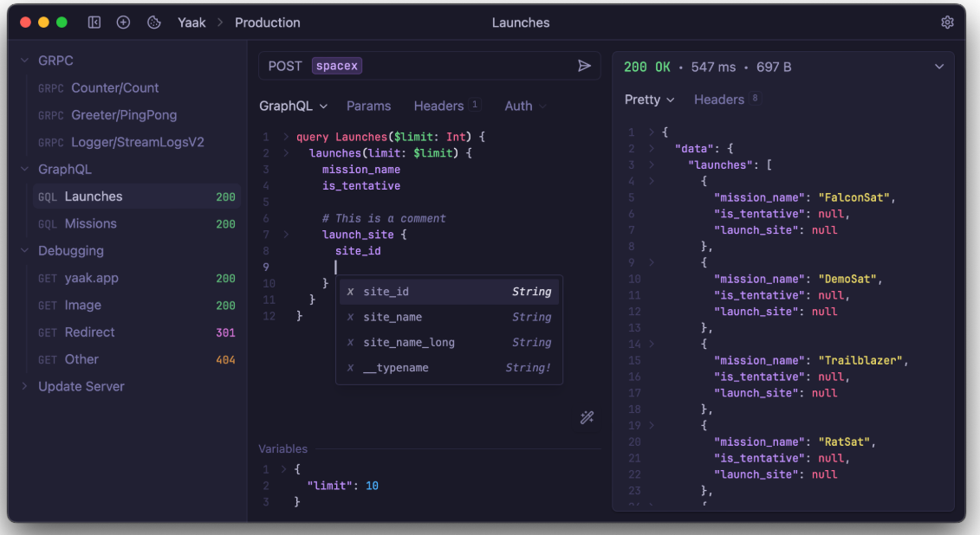Screen dimensions: 980x535
Task: Fold the response data object arrow
Action: pyautogui.click(x=651, y=149)
